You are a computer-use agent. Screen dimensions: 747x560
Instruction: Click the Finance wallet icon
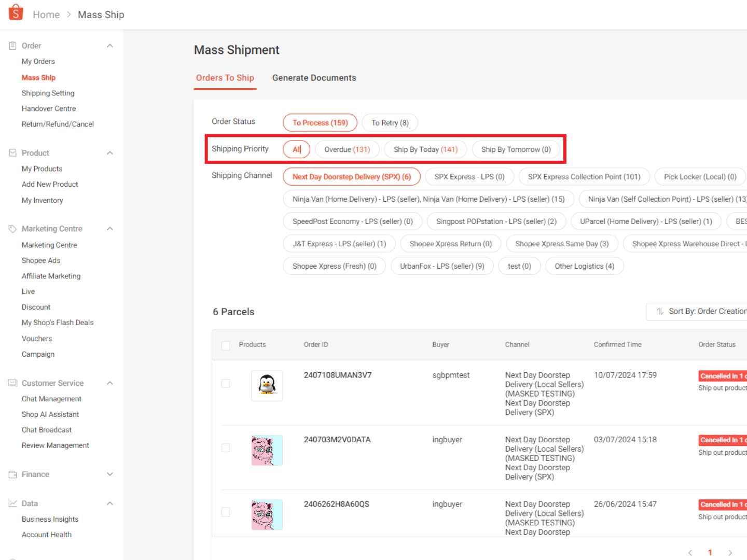[x=13, y=474]
